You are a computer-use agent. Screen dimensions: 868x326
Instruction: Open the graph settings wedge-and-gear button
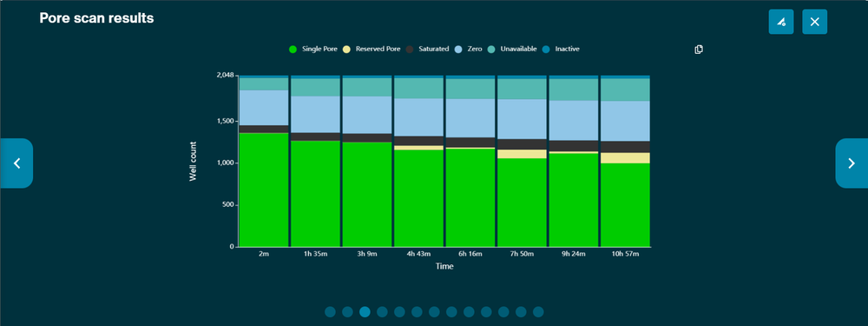[x=780, y=22]
